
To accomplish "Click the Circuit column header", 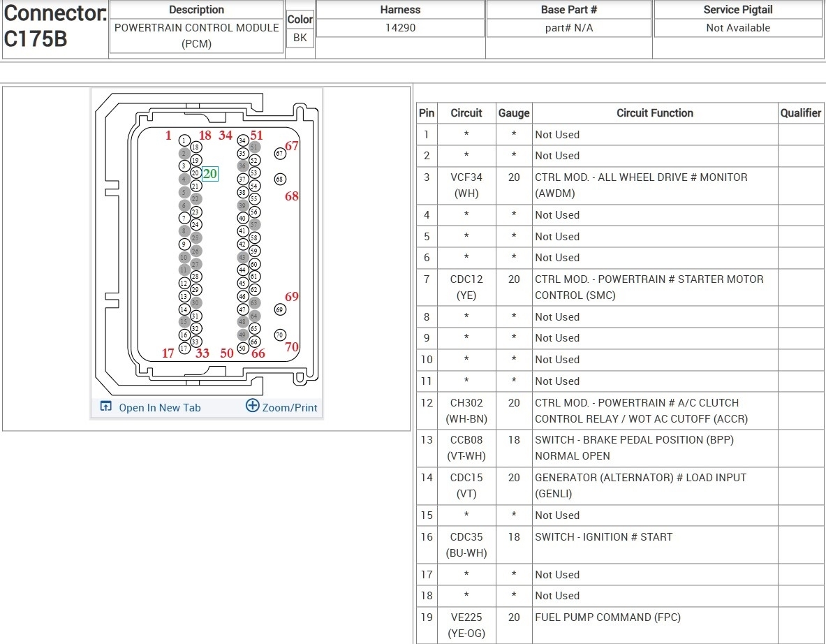I will tap(466, 112).
